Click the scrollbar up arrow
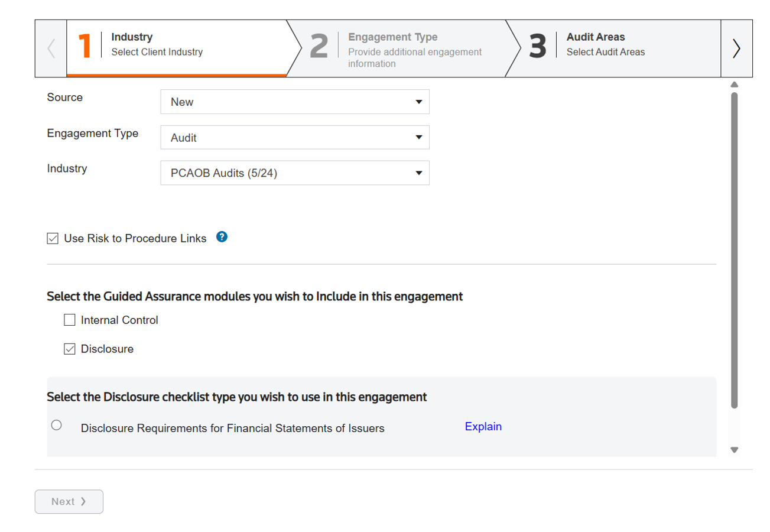This screenshot has height=532, width=770. pos(735,85)
